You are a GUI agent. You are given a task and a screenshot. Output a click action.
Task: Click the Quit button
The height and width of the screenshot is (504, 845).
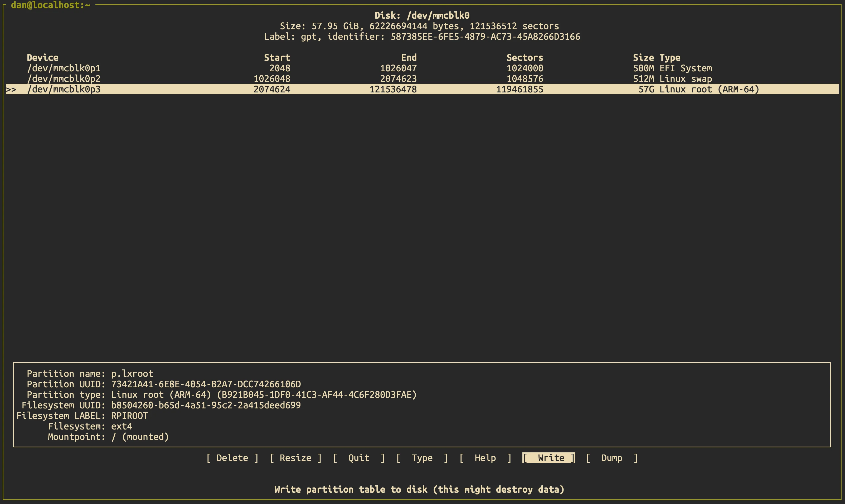click(x=359, y=458)
